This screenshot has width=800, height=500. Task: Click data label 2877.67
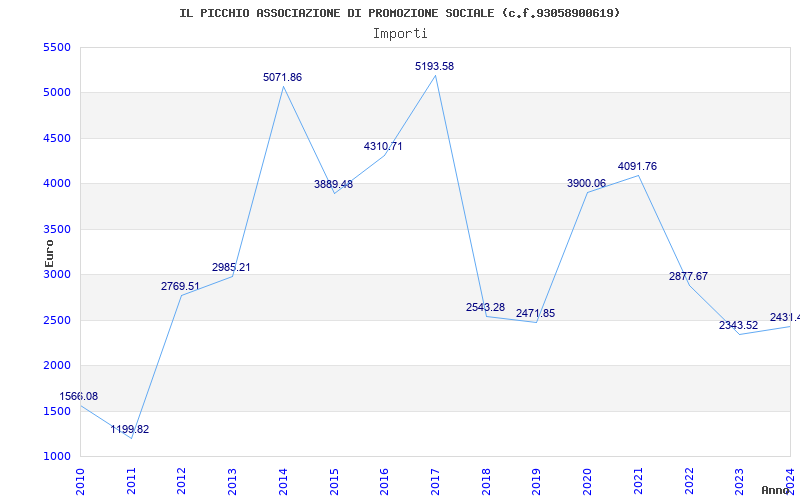688,276
